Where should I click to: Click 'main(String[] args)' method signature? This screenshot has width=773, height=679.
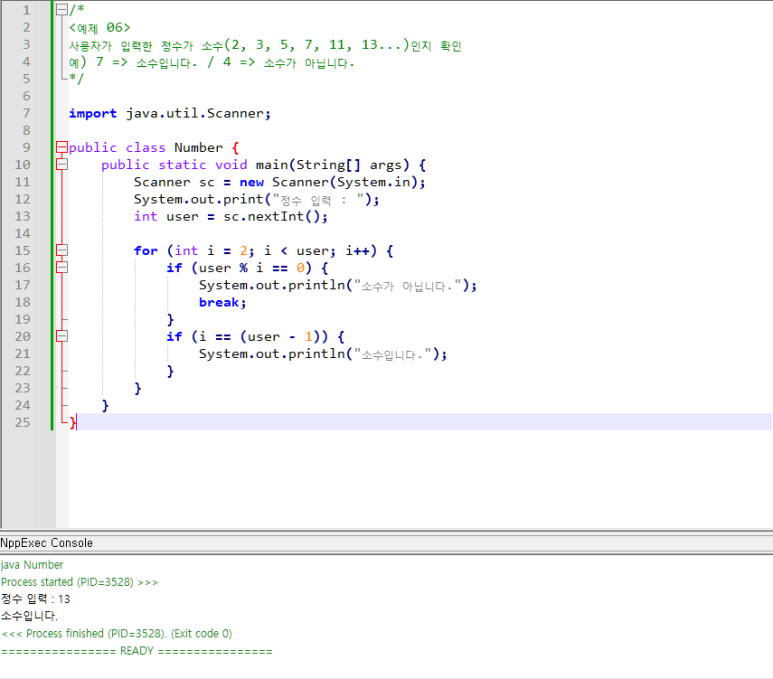coord(332,165)
